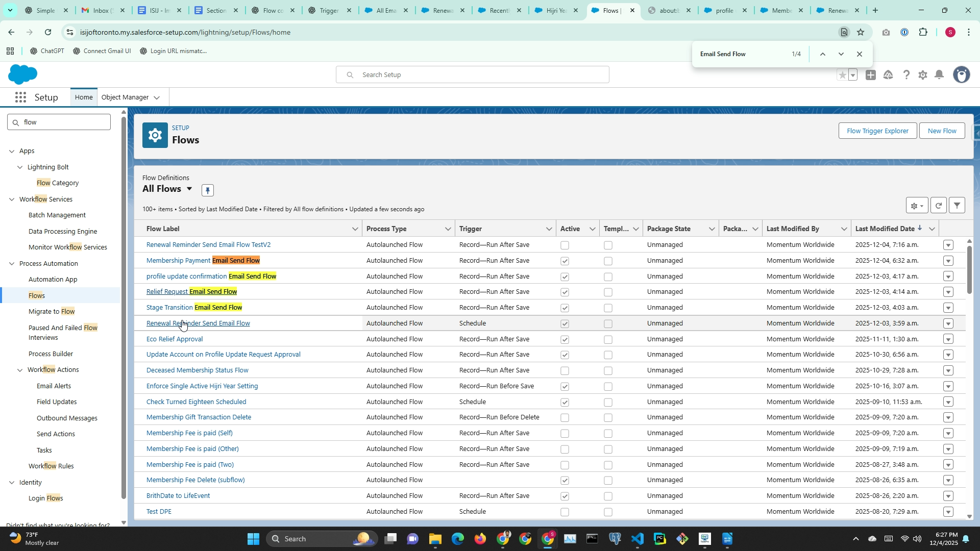Open list view controls gear menu
Image resolution: width=980 pixels, height=551 pixels.
click(x=917, y=206)
